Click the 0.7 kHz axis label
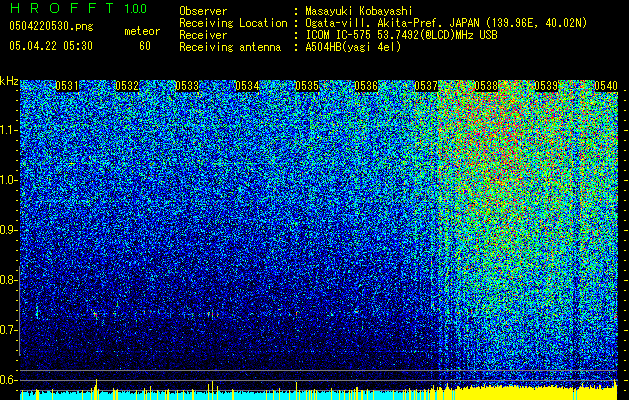The width and height of the screenshot is (629, 400). 8,330
